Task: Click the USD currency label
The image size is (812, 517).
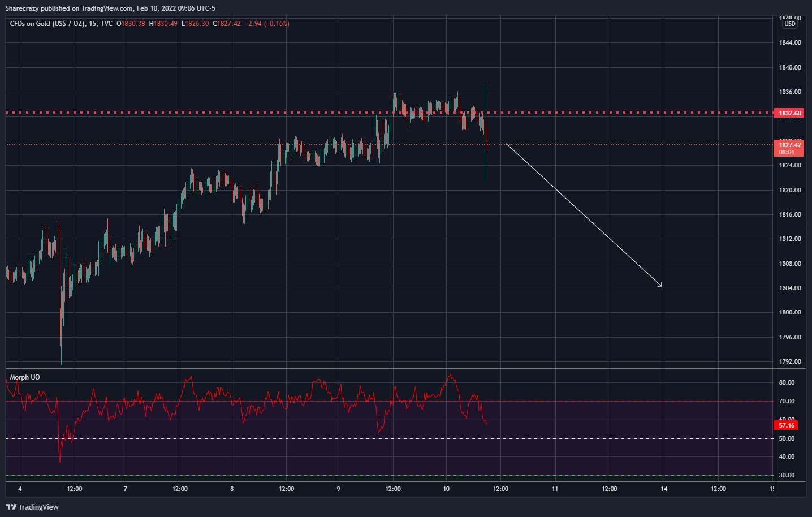Action: point(790,24)
